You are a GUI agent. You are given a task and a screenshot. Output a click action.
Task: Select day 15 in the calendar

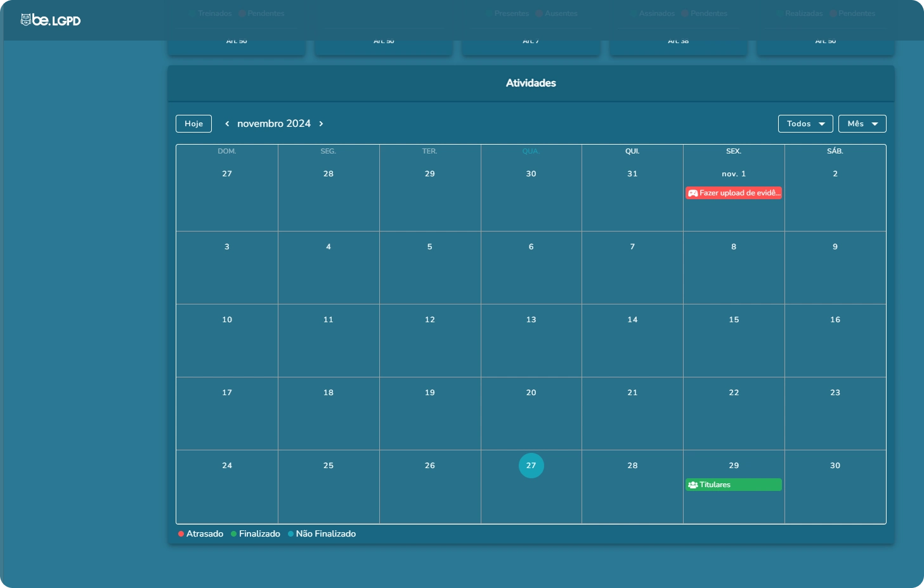tap(734, 320)
